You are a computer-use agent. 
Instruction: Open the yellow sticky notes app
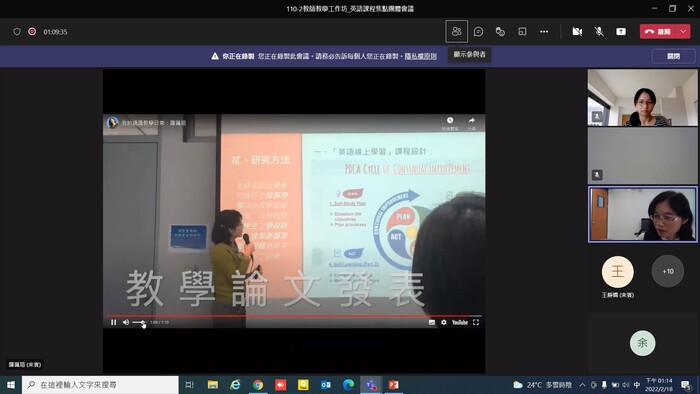pos(303,385)
